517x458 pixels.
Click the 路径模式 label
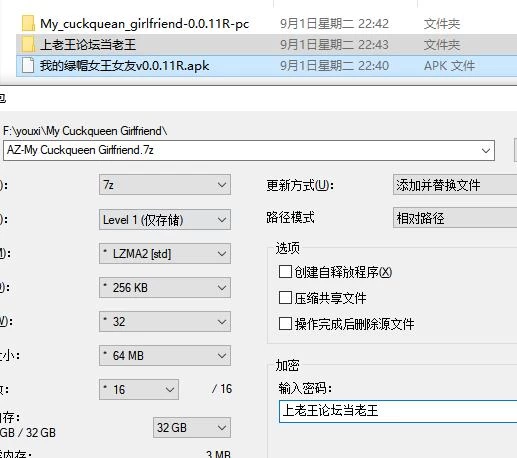[290, 218]
